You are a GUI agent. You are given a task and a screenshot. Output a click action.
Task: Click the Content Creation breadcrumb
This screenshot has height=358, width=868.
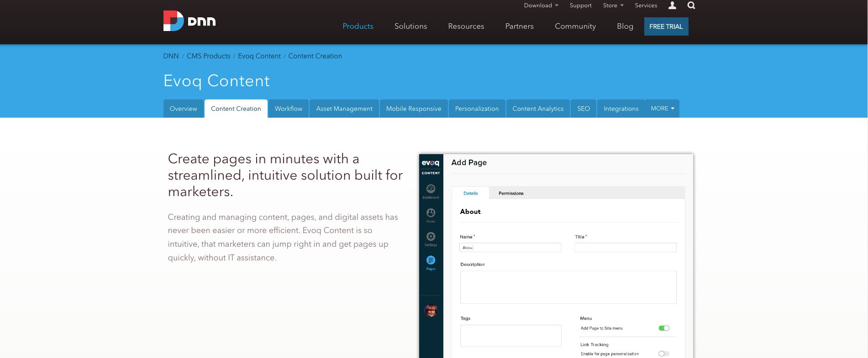[x=315, y=56]
